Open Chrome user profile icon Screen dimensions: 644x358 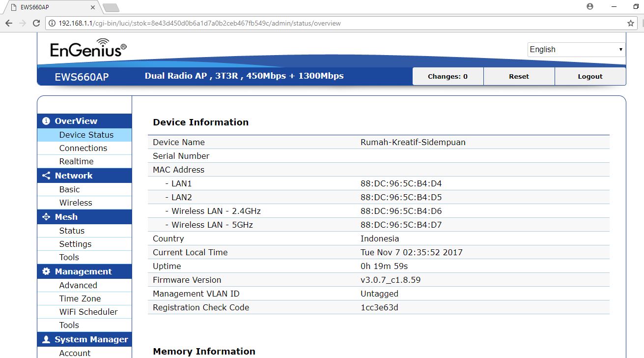click(x=590, y=6)
